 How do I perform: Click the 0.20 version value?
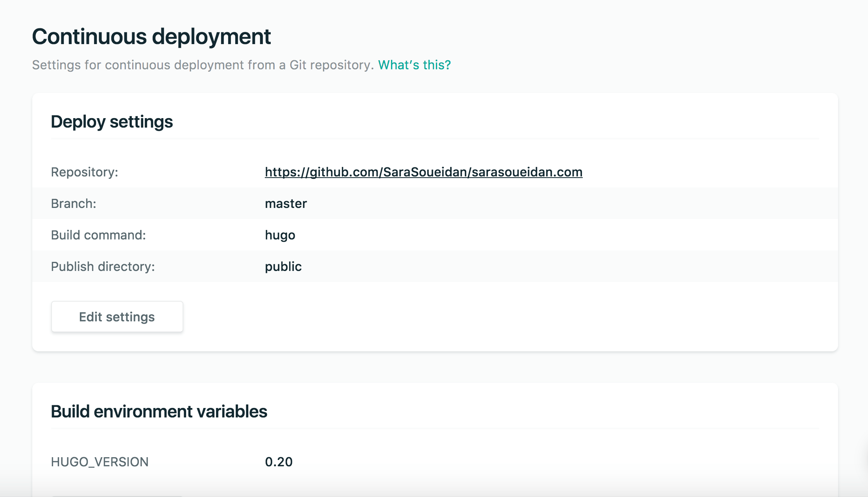(x=279, y=462)
